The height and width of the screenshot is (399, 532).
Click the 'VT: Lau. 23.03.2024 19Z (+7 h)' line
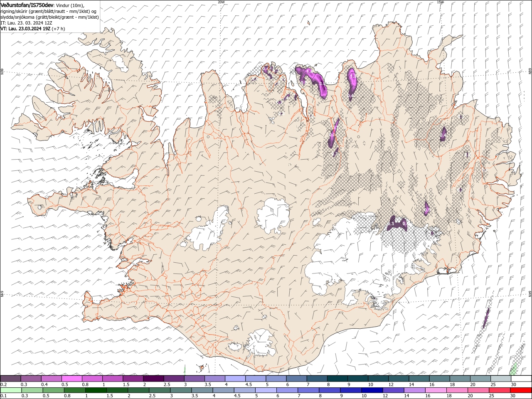click(x=33, y=29)
